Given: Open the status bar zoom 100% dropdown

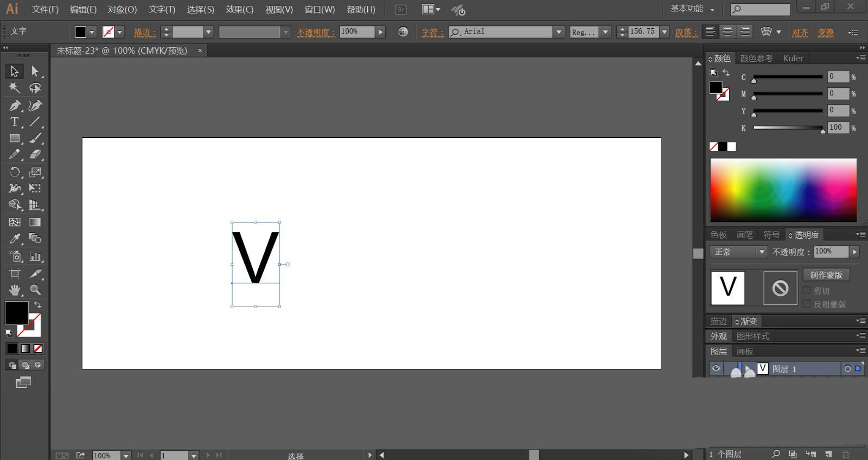Looking at the screenshot, I should [x=126, y=456].
